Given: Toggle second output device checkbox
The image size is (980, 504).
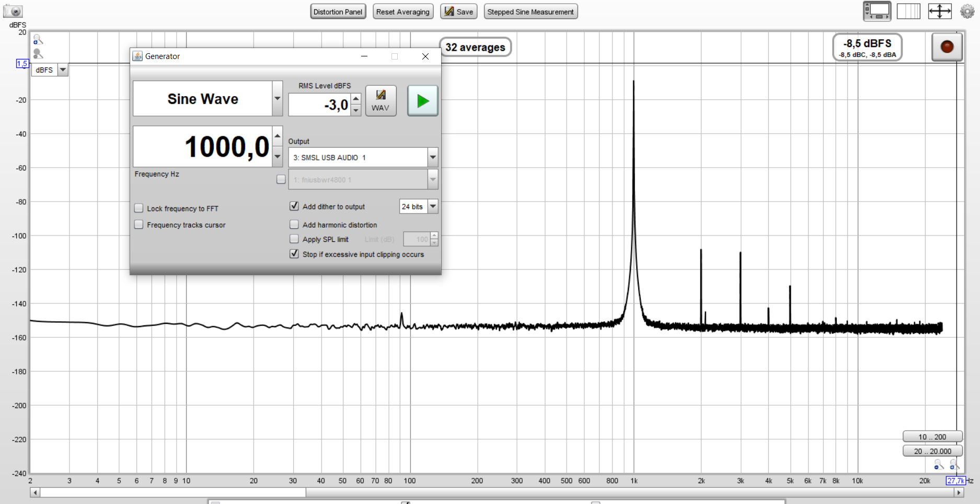Looking at the screenshot, I should coord(281,180).
